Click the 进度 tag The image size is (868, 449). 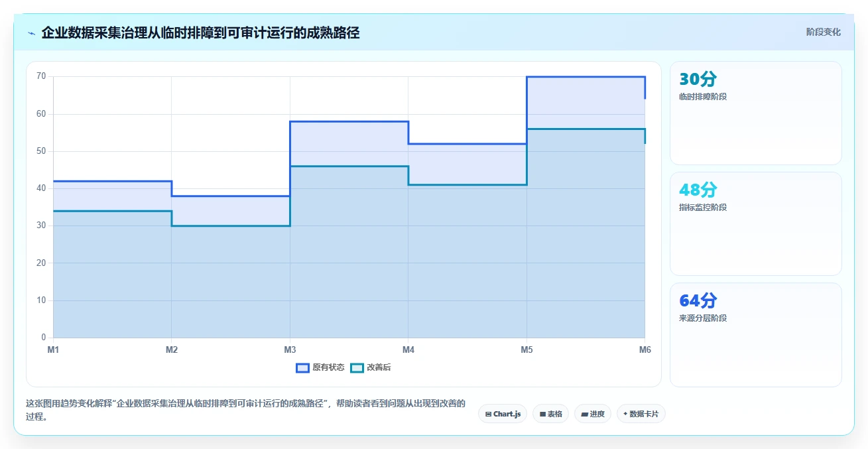point(592,414)
